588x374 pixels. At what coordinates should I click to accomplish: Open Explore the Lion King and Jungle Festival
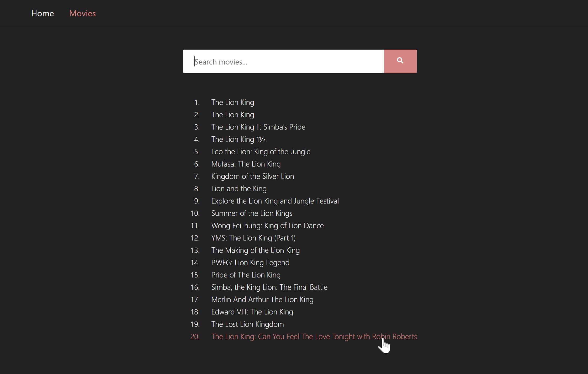click(275, 201)
